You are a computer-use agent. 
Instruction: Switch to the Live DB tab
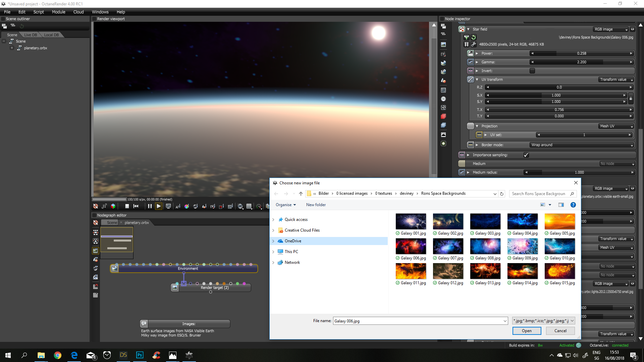click(x=31, y=35)
